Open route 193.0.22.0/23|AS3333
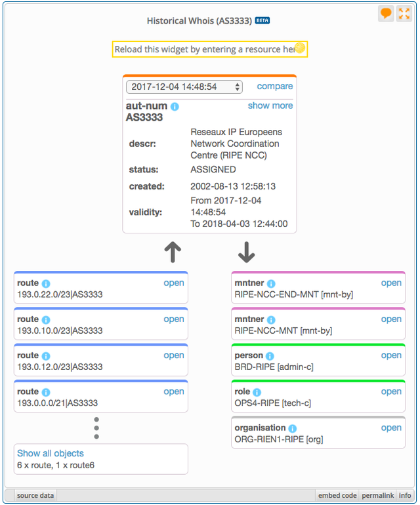 [174, 283]
